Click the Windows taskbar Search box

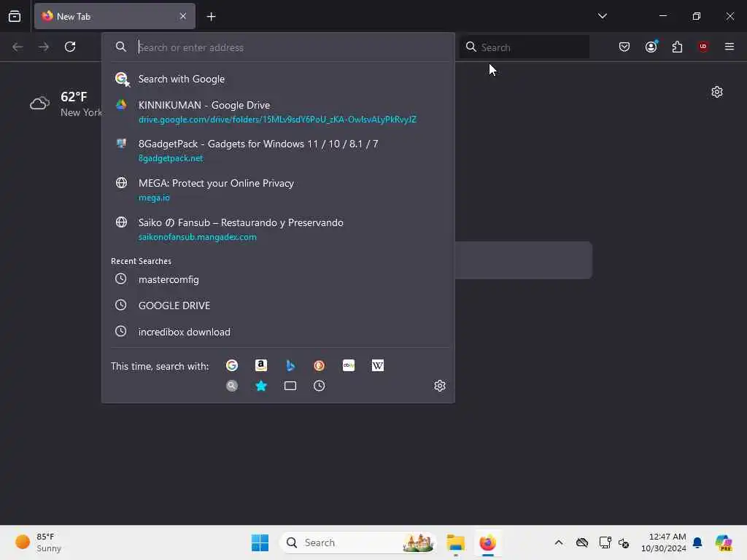358,542
